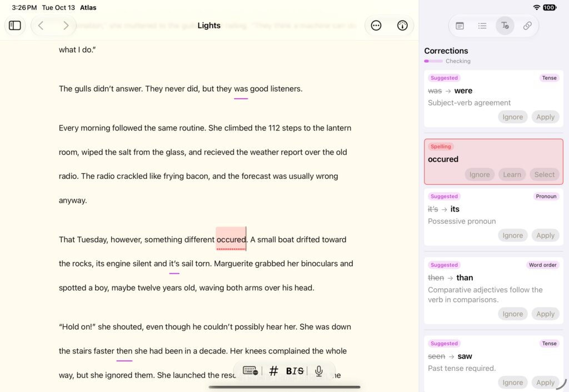Click 'Past tense required.' description
This screenshot has height=392, width=569.
tap(462, 369)
